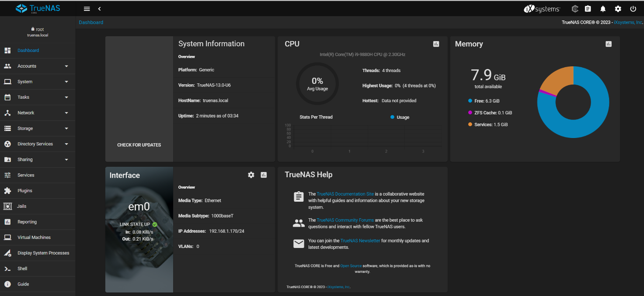Open TrueNAS Documentation Site link

click(x=345, y=194)
